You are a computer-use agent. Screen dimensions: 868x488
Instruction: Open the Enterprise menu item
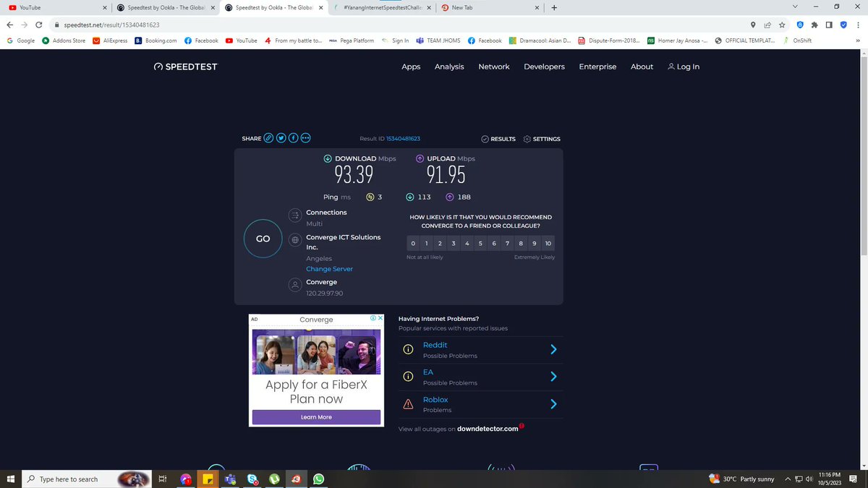coord(597,67)
